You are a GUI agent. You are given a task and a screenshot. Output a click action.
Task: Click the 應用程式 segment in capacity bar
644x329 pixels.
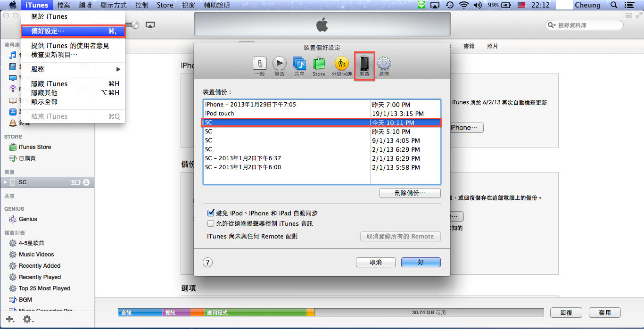[x=255, y=313]
